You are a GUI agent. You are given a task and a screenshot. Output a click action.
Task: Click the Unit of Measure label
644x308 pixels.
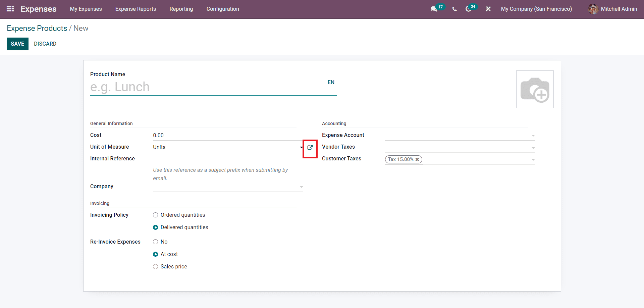(x=109, y=147)
